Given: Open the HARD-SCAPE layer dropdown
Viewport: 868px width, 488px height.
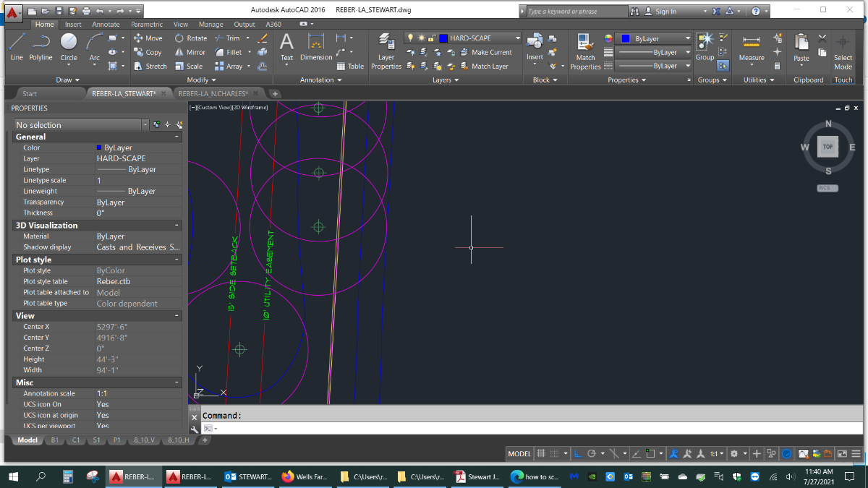Looking at the screenshot, I should tap(477, 38).
